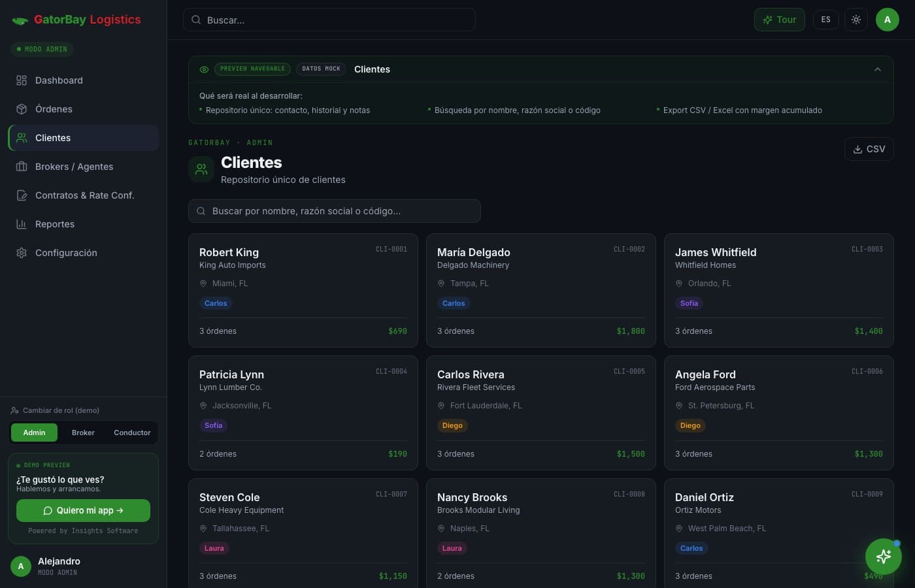Click the Configuración gear icon
Screen dimensions: 915x588
[22, 253]
